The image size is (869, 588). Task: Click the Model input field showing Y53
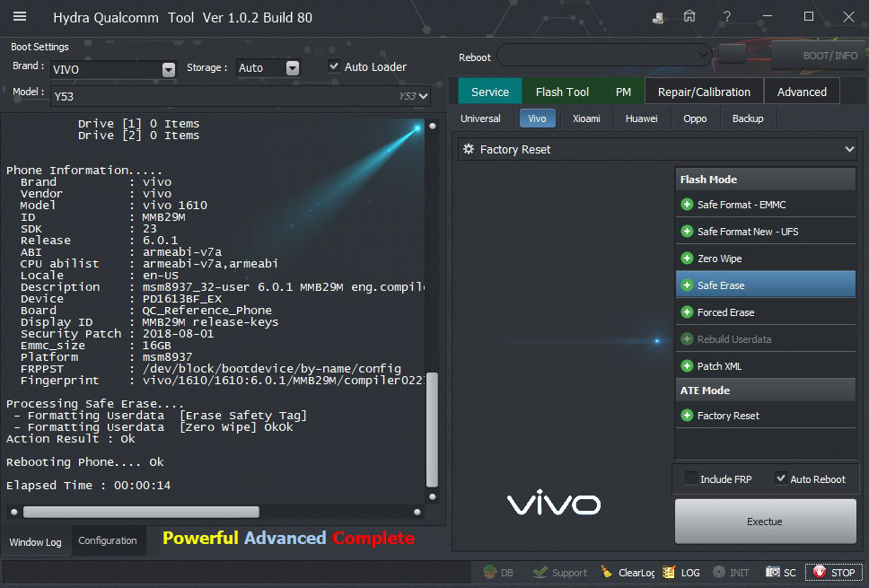(x=240, y=96)
